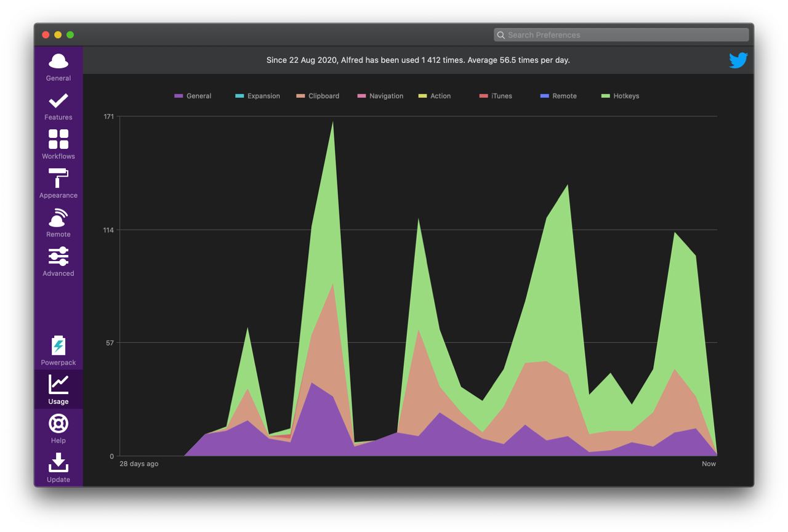788x532 pixels.
Task: Click the '28 days ago' axis label
Action: (x=139, y=464)
